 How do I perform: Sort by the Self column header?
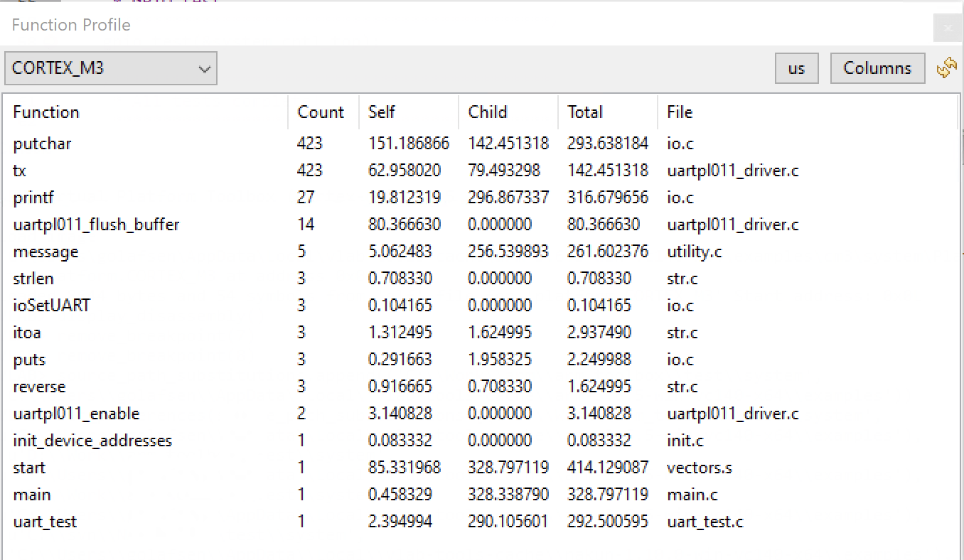409,112
